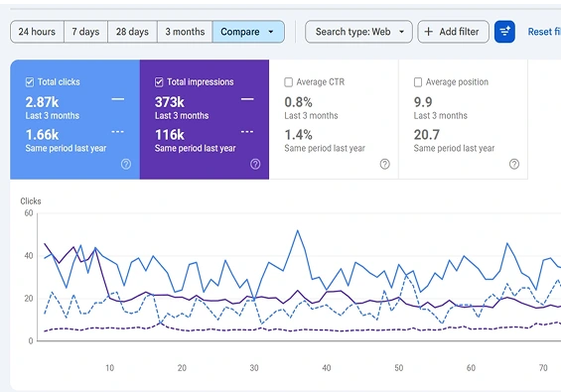Click the 373k impressions value
Viewport: 561px width, 392px height.
[x=170, y=102]
